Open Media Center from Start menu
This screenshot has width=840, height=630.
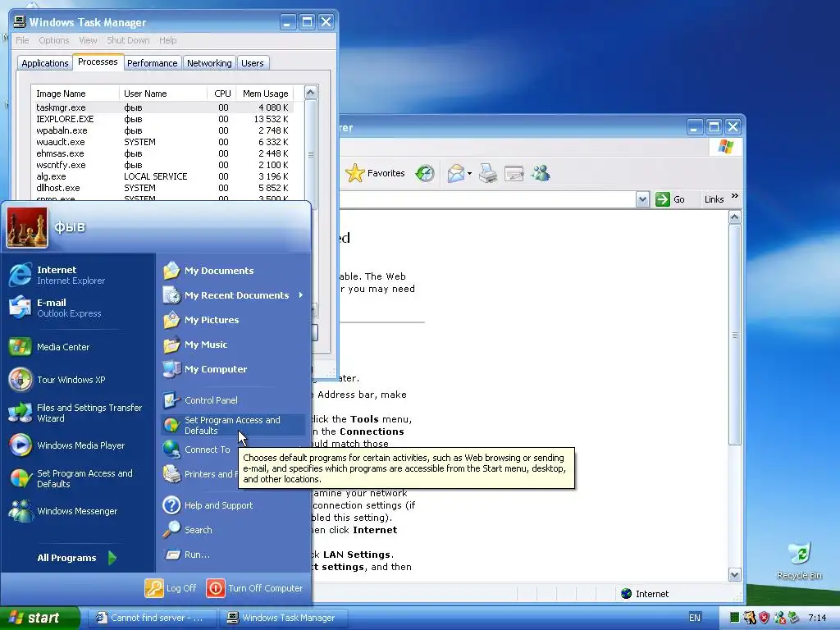(49, 347)
